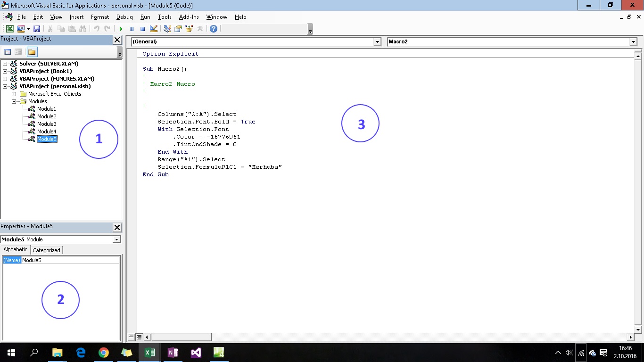This screenshot has width=644, height=362.
Task: Click the Undo arrow icon
Action: pyautogui.click(x=96, y=29)
